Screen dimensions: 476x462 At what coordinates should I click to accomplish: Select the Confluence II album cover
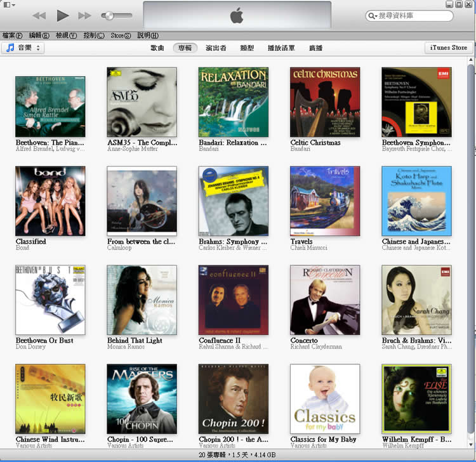(x=234, y=300)
